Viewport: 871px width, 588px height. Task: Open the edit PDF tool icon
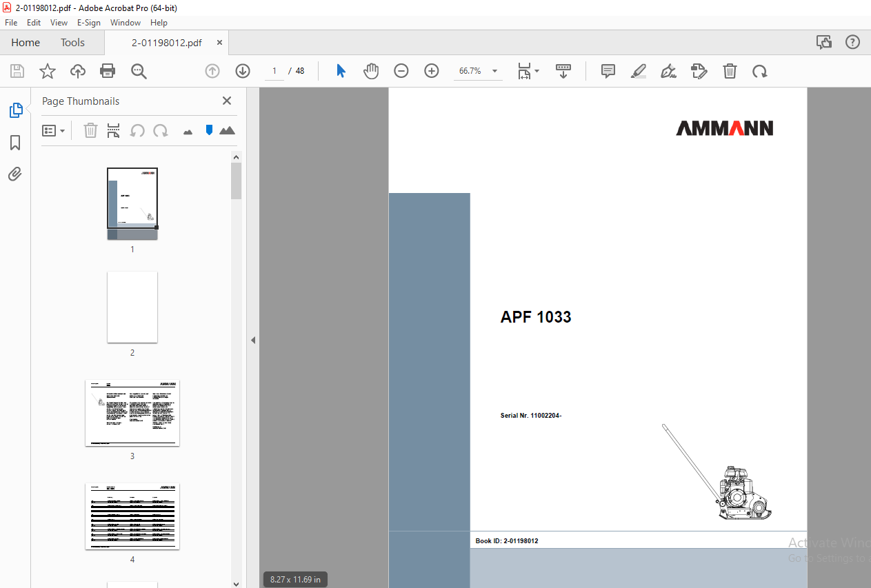pyautogui.click(x=699, y=71)
